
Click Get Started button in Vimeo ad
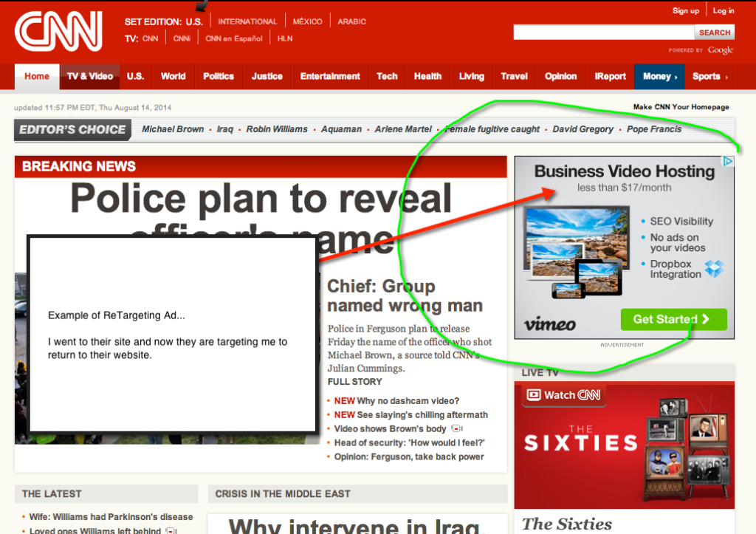(x=673, y=319)
